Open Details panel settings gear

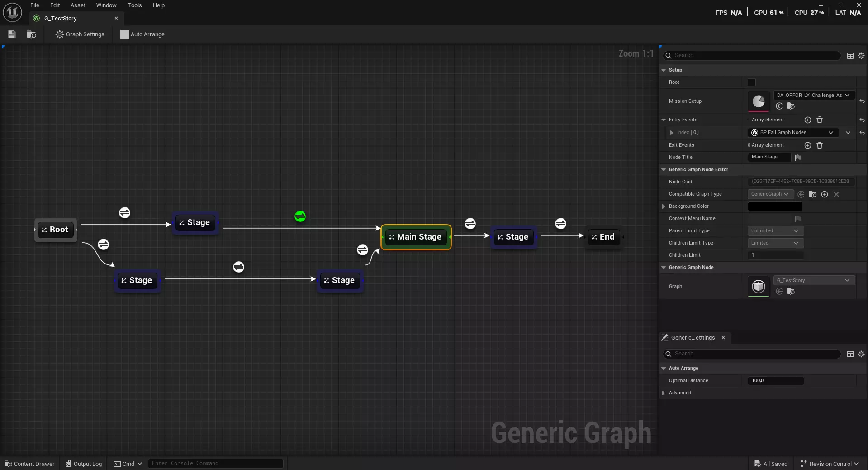[861, 56]
